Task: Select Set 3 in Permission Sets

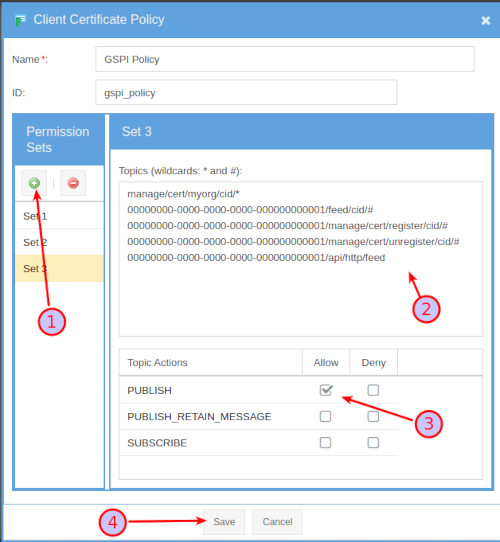Action: (59, 269)
